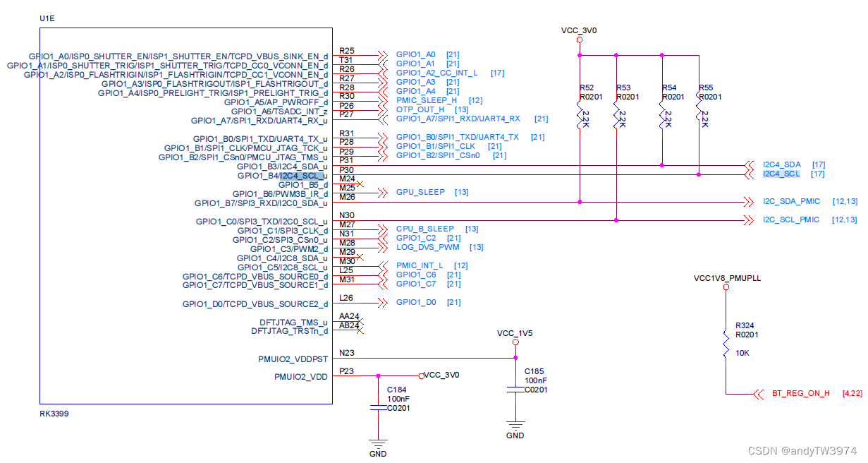Click the VCC_3V0 power symbol above R52
The height and width of the screenshot is (463, 868).
[580, 40]
